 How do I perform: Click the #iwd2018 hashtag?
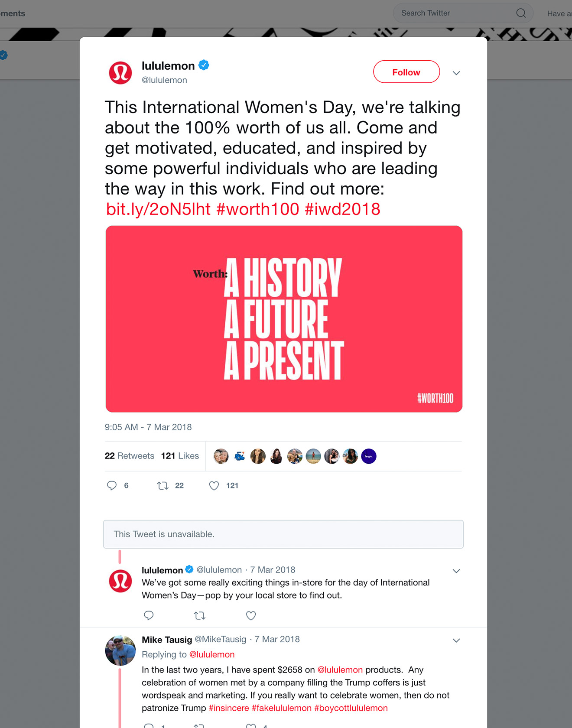pos(342,209)
